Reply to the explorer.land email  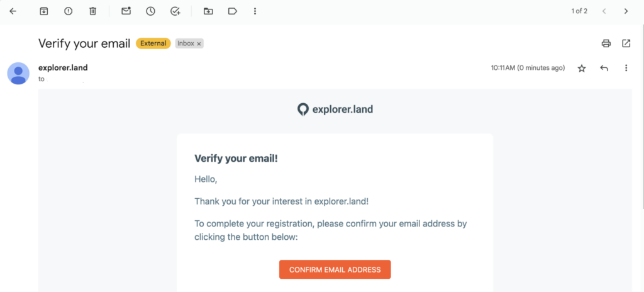[604, 68]
